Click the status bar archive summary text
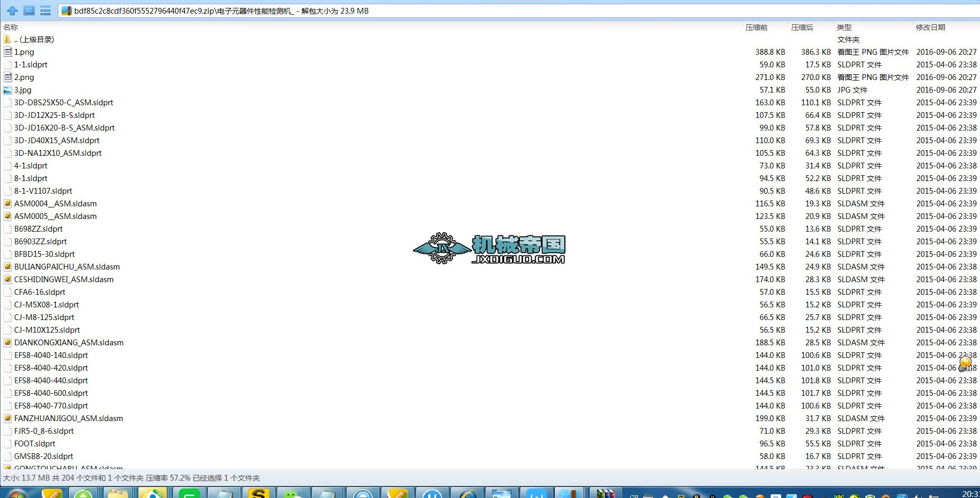The image size is (980, 498). click(x=132, y=478)
